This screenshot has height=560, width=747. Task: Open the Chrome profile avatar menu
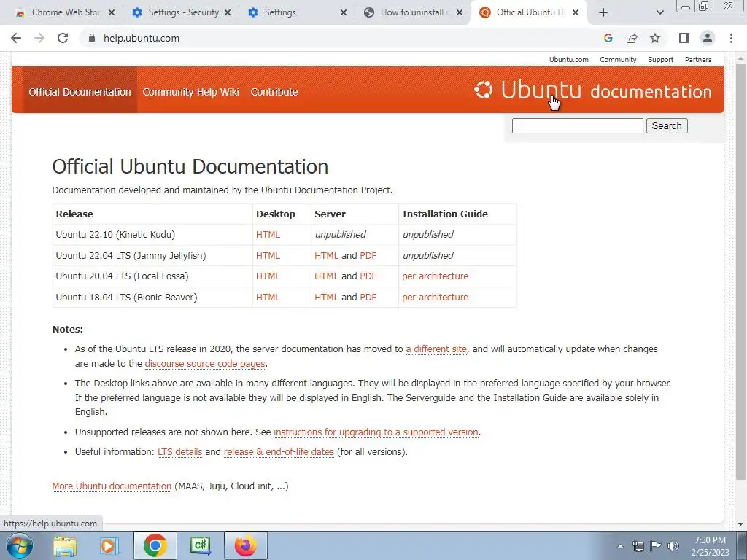[x=708, y=38]
